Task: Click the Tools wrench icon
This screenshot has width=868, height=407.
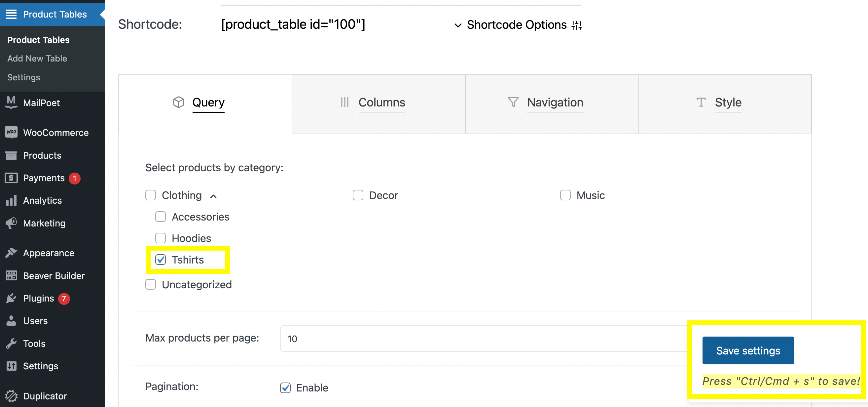Action: coord(11,343)
